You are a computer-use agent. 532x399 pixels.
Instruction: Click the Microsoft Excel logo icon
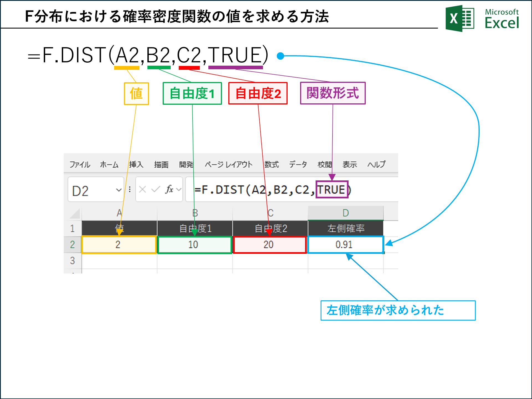(459, 19)
